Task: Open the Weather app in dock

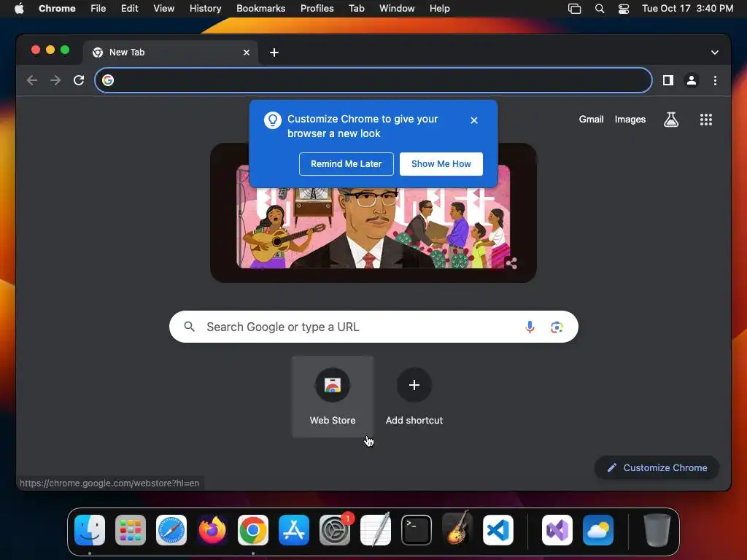Action: [598, 530]
